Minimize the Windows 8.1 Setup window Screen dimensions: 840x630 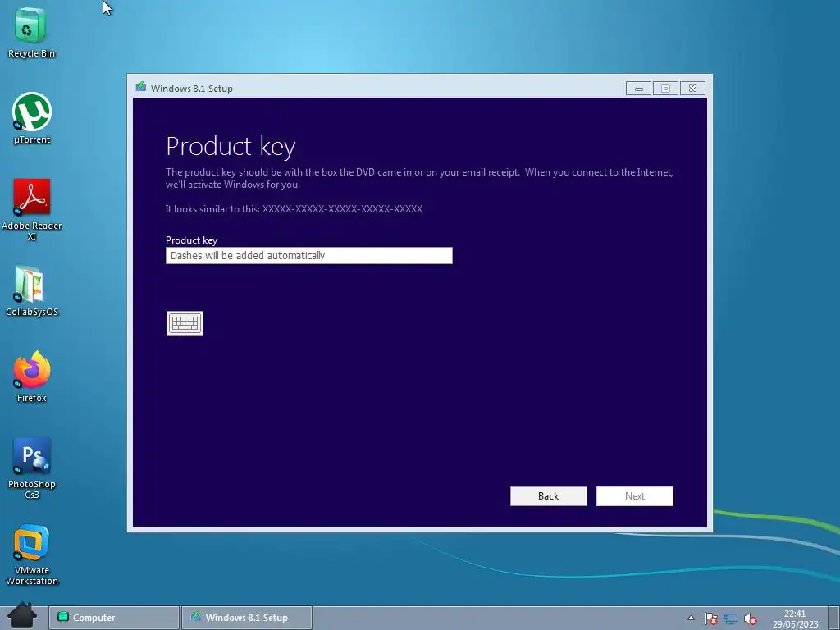(638, 89)
